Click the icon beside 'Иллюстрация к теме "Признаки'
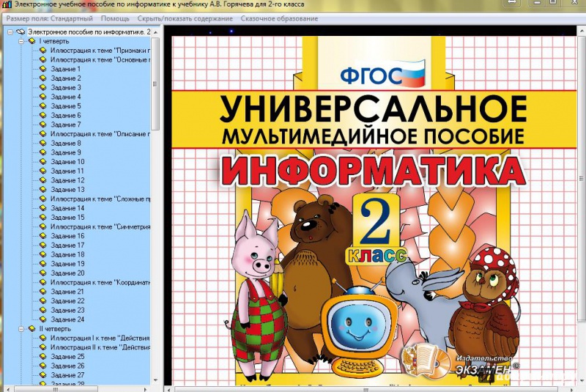The height and width of the screenshot is (392, 586). (43, 50)
